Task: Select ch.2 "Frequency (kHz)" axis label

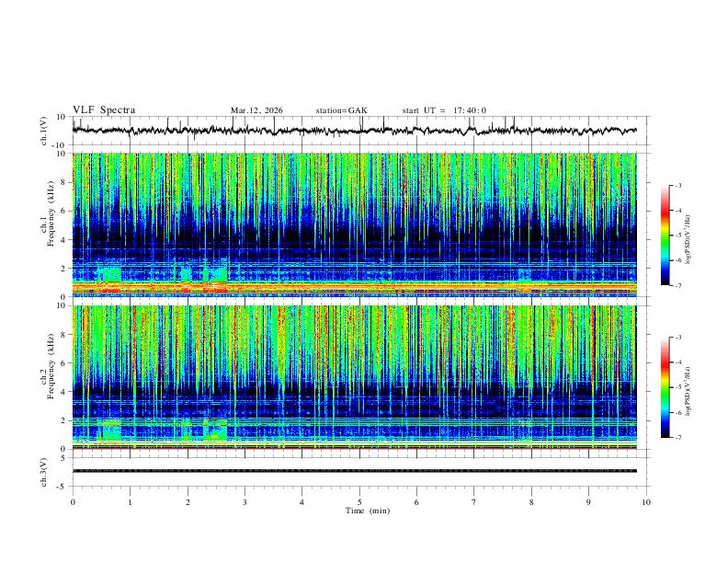Action: (51, 366)
